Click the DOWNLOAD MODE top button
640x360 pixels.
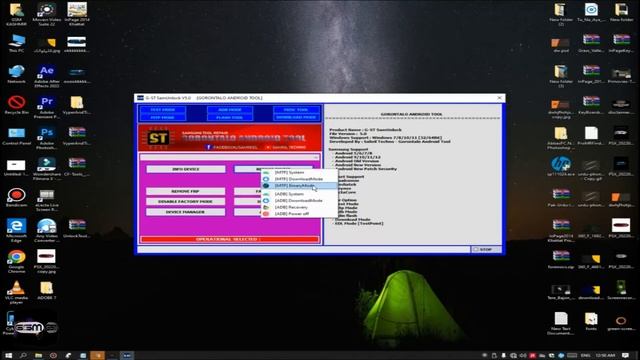296,117
